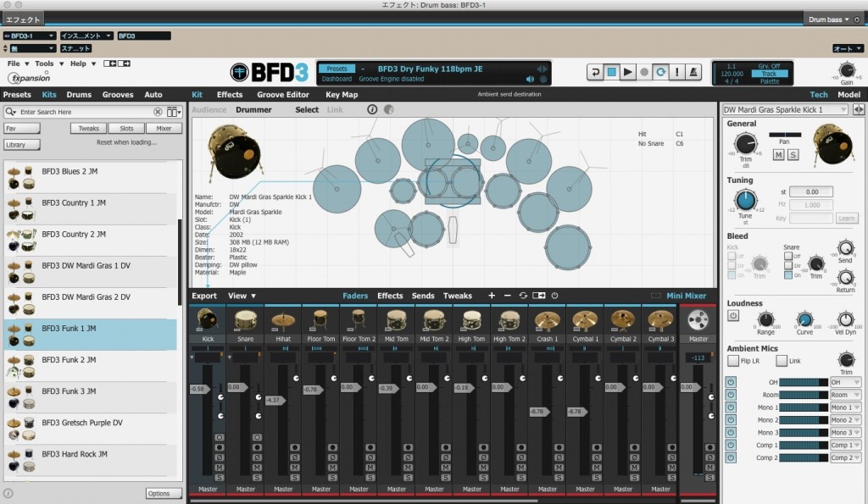Switch to the Drums browser tab
Viewport: 868px width, 504px height.
coord(79,95)
